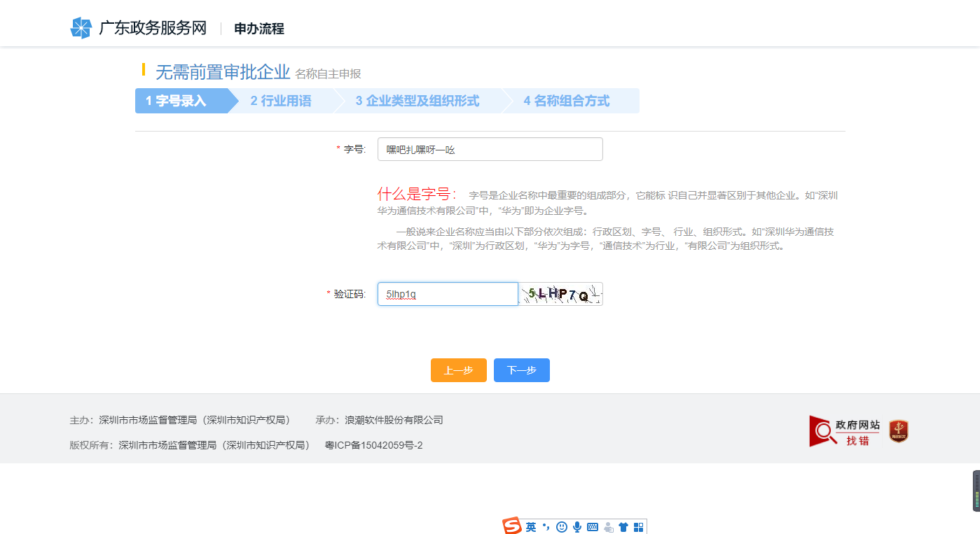Select the 字号 text input field
Viewport: 980px width, 534px height.
click(490, 148)
